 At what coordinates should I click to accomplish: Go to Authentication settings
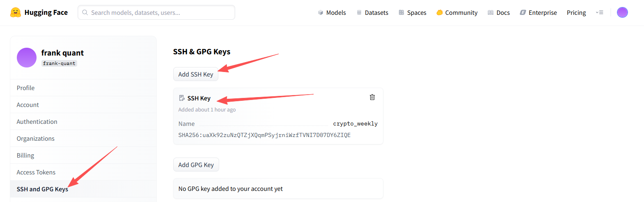pyautogui.click(x=37, y=122)
